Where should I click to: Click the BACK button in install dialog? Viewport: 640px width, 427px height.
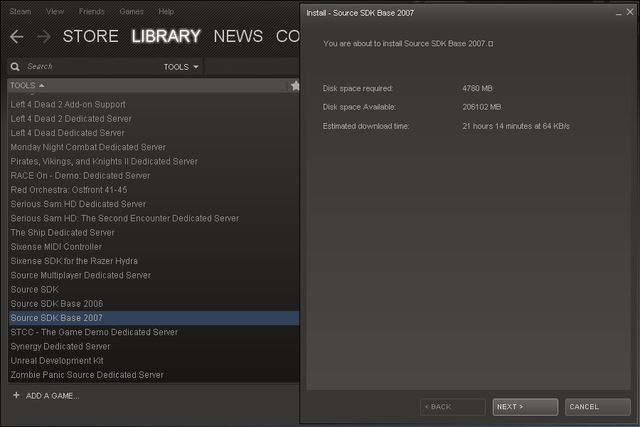point(453,407)
